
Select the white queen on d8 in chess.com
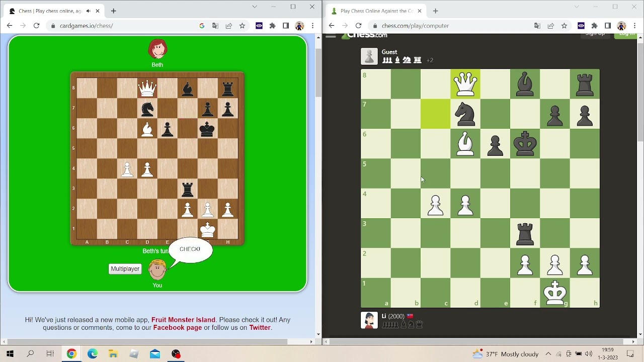[465, 84]
